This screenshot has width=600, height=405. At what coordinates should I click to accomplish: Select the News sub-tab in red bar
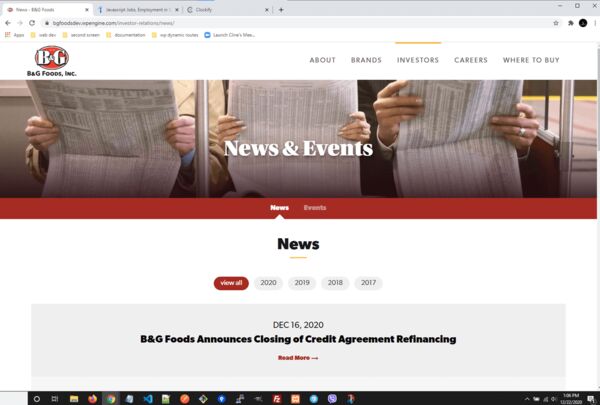(x=279, y=207)
